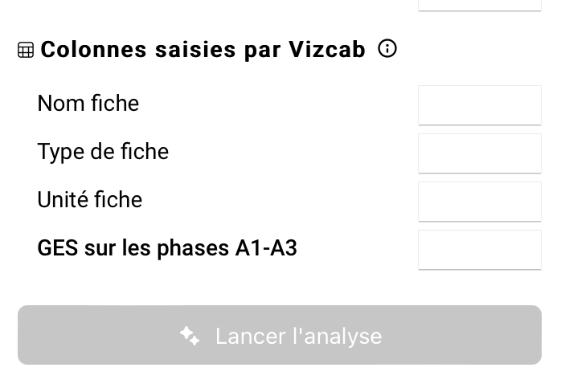Launch the analysis with Lancer l'analyse
561x392 pixels.
pyautogui.click(x=280, y=336)
